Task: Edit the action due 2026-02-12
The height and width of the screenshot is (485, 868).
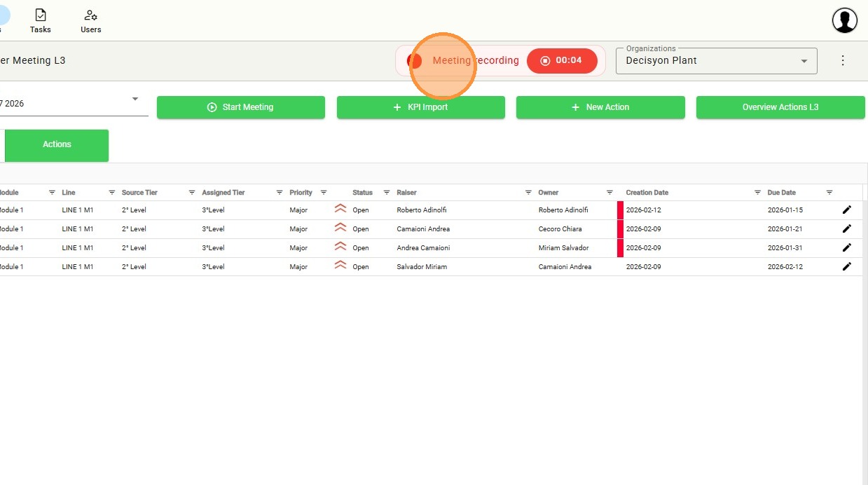Action: (x=846, y=266)
